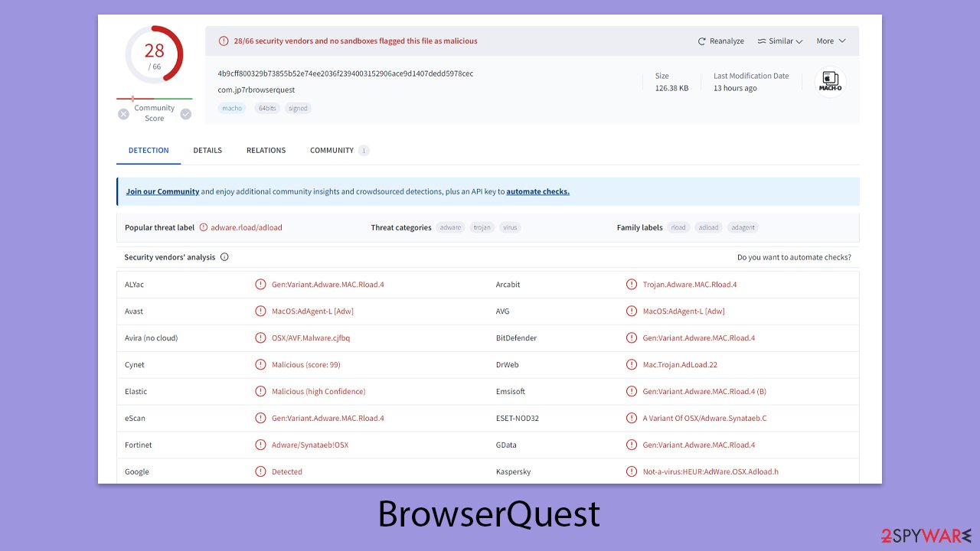
Task: Follow the Join our Community link
Action: coord(162,191)
